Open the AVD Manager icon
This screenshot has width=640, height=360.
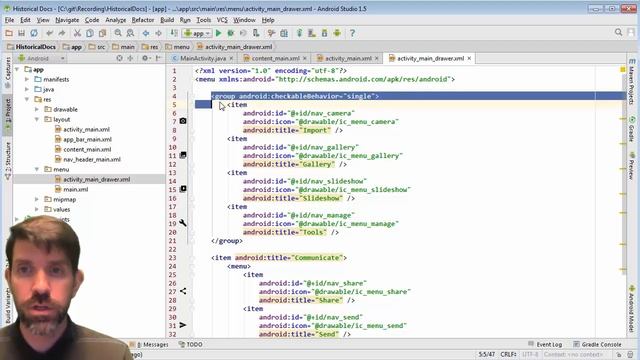[x=312, y=33]
